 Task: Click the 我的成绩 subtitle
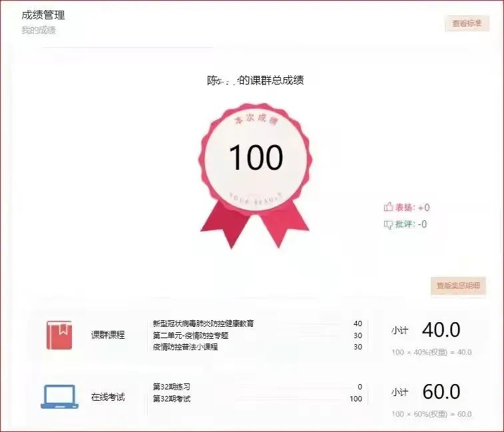pos(39,30)
